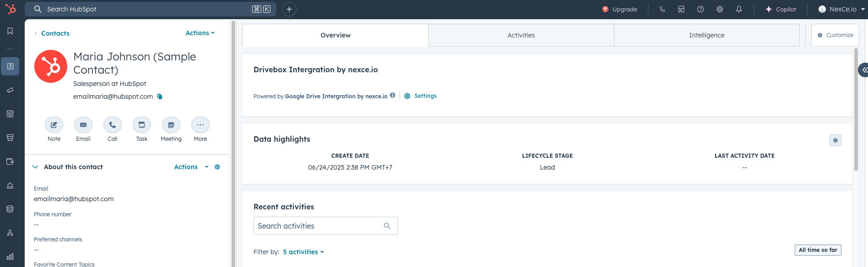
Task: Open the Notifications bell icon
Action: click(x=739, y=9)
